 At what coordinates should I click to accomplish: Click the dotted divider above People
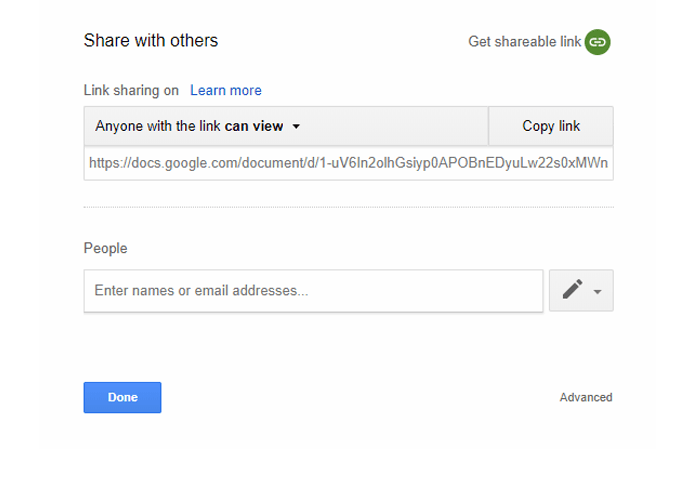(x=348, y=207)
